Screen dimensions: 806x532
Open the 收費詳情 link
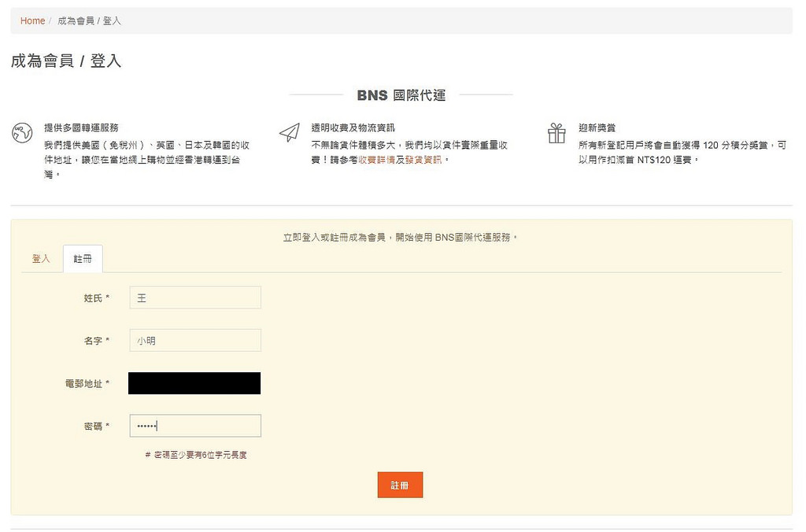tap(376, 160)
